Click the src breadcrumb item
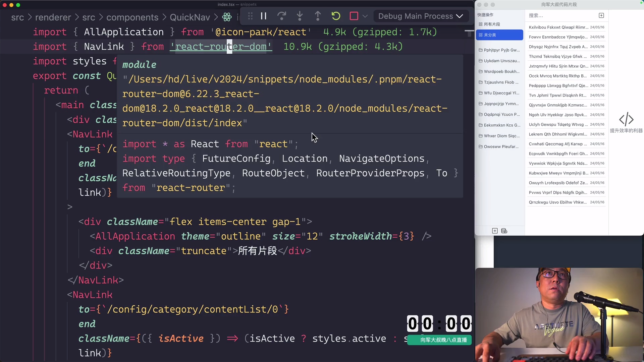644x362 pixels. (x=18, y=17)
